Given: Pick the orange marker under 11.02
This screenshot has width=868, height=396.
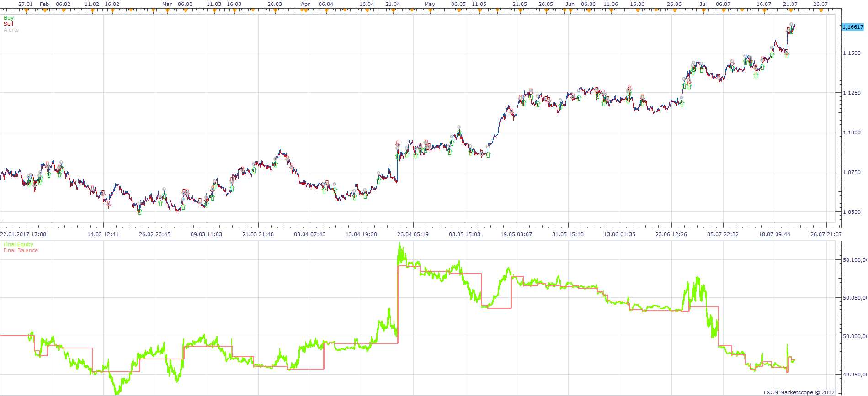Looking at the screenshot, I should click(93, 11).
